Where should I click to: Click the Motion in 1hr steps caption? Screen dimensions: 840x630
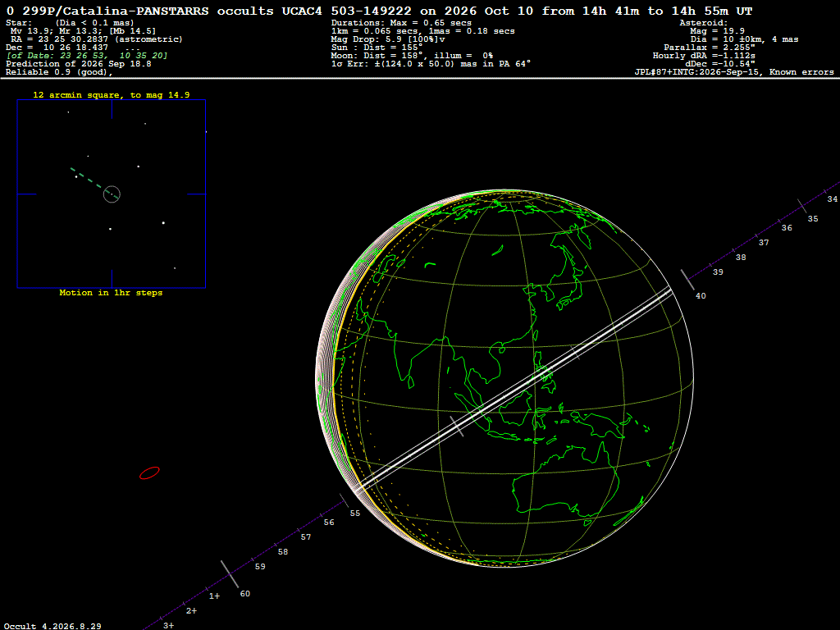pyautogui.click(x=111, y=293)
